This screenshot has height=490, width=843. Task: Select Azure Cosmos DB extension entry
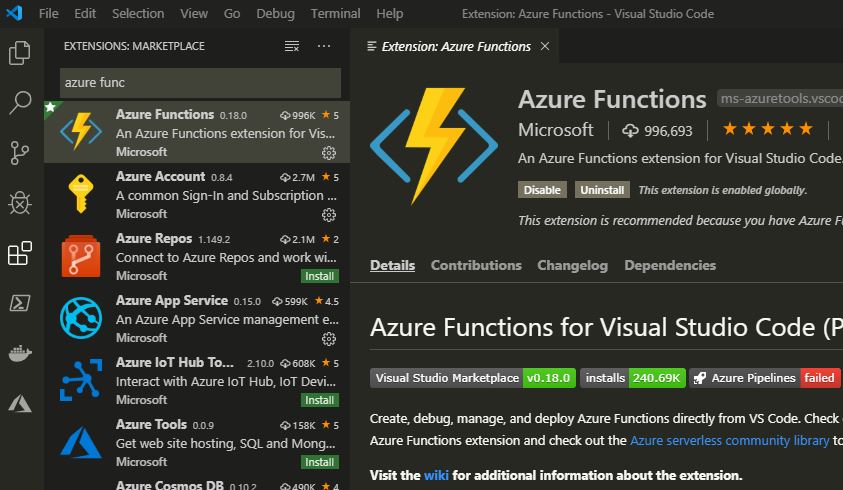click(197, 482)
